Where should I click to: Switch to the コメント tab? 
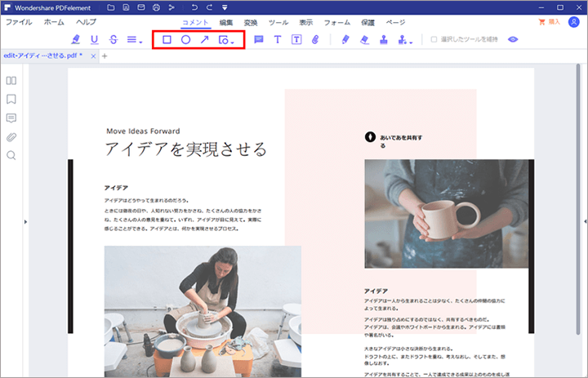[x=195, y=23]
